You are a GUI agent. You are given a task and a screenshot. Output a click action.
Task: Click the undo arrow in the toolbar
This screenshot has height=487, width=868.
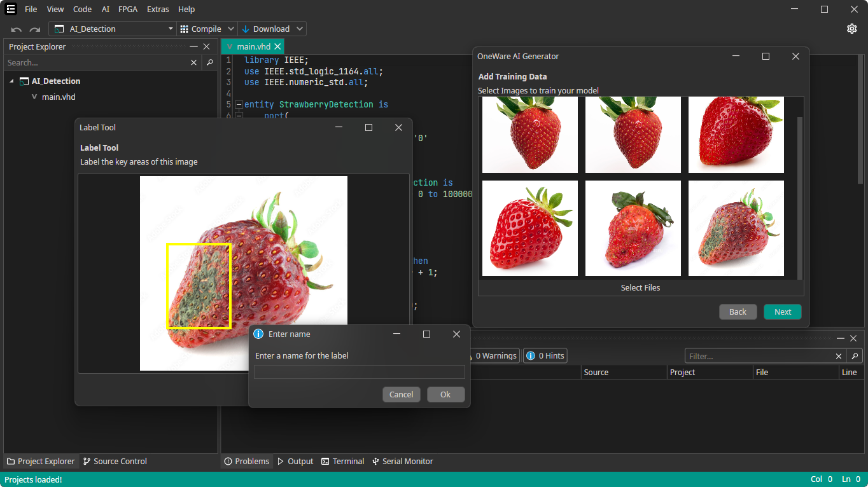(17, 29)
